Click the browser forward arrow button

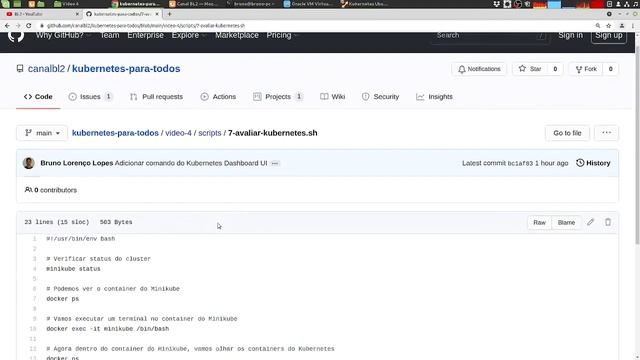(18, 25)
